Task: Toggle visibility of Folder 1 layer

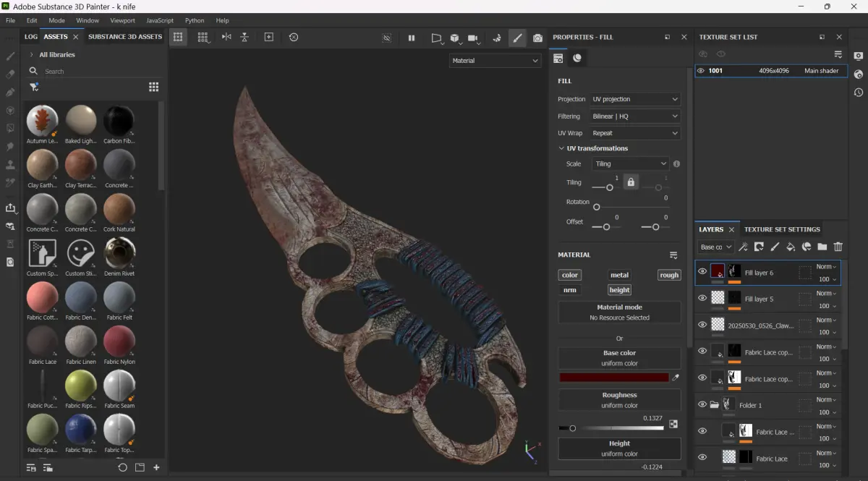Action: pos(702,405)
